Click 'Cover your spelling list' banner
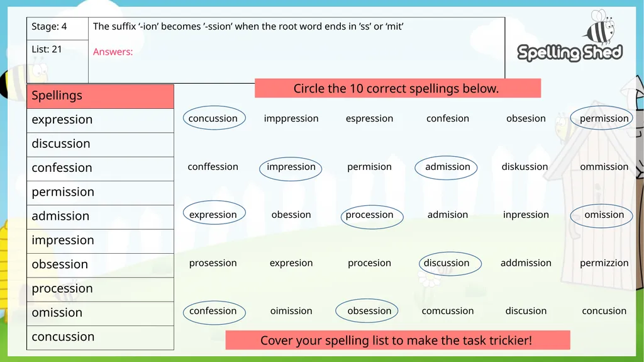644x362 pixels. tap(397, 340)
